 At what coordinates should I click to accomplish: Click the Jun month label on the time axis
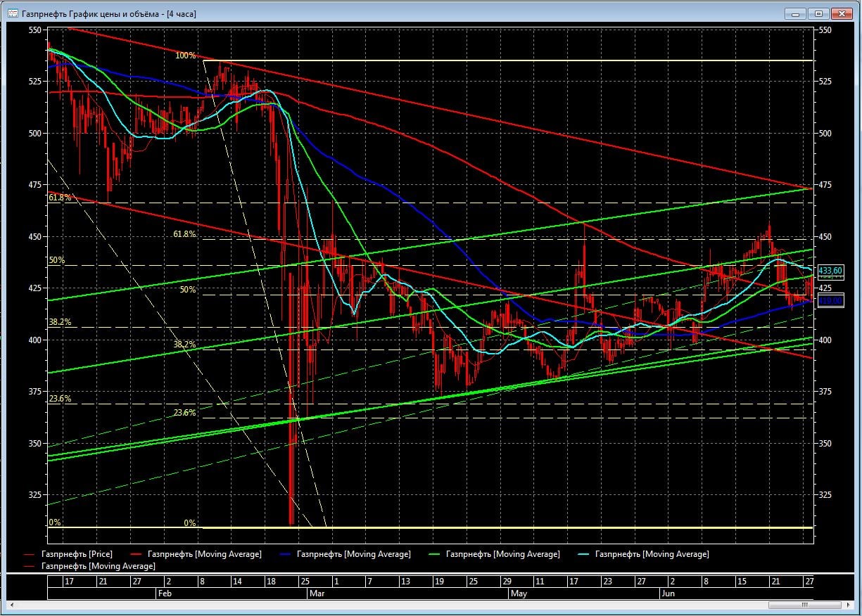click(668, 593)
